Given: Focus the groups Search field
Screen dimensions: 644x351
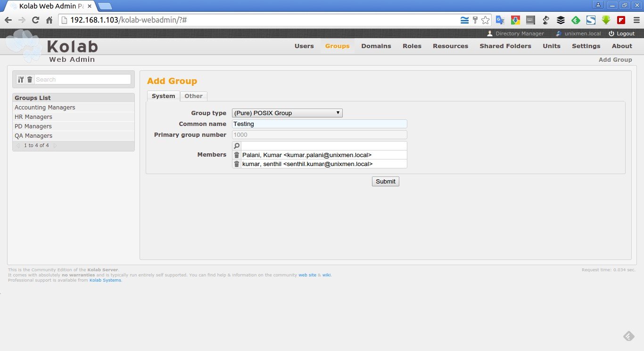Looking at the screenshot, I should 83,80.
